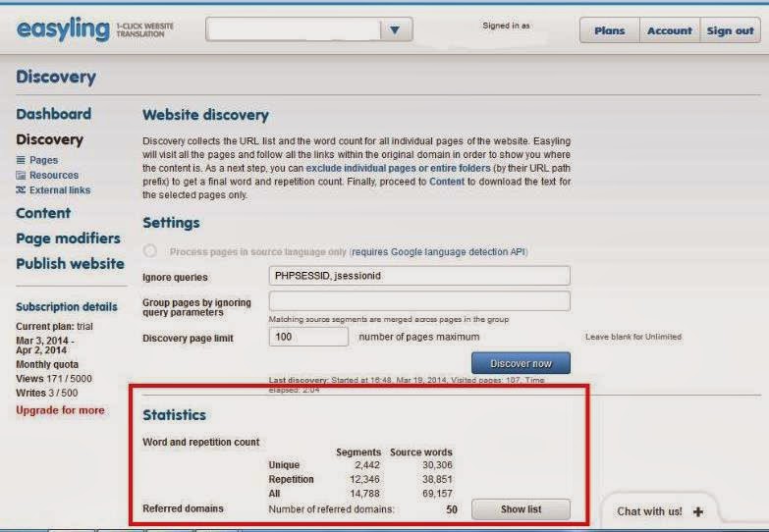
Task: Click the All segments value 14,788
Action: coord(364,494)
